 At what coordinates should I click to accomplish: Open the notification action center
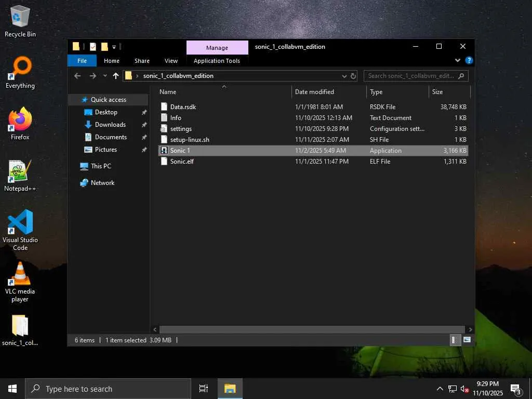(x=516, y=389)
